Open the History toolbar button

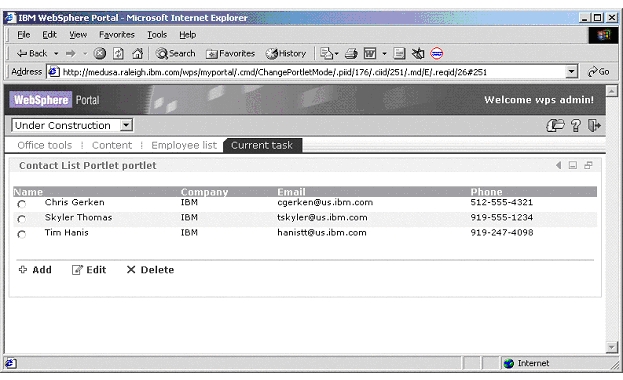pos(286,53)
